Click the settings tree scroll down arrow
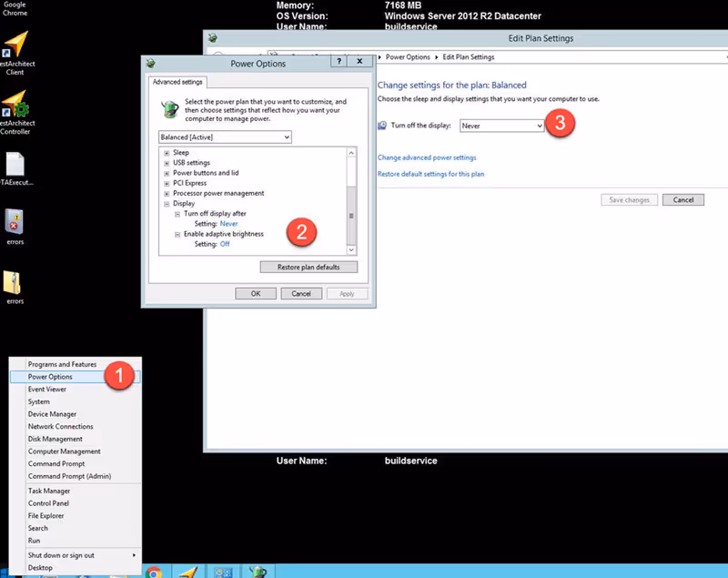Image resolution: width=728 pixels, height=578 pixels. (x=351, y=249)
